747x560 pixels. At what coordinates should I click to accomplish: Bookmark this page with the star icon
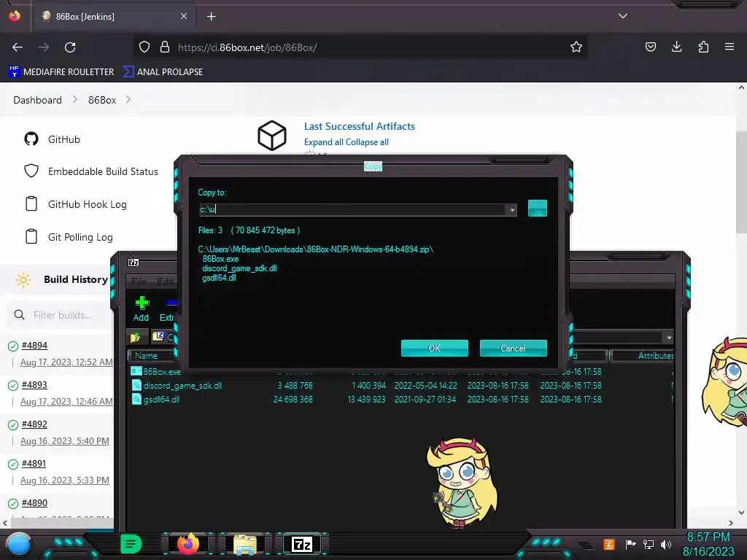[x=576, y=47]
